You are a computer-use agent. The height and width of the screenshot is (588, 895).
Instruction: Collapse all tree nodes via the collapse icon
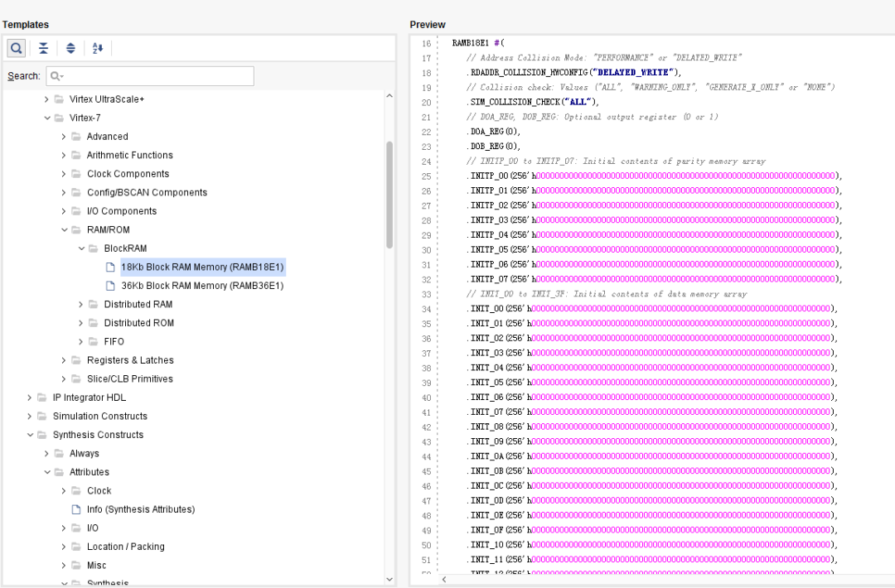point(43,48)
